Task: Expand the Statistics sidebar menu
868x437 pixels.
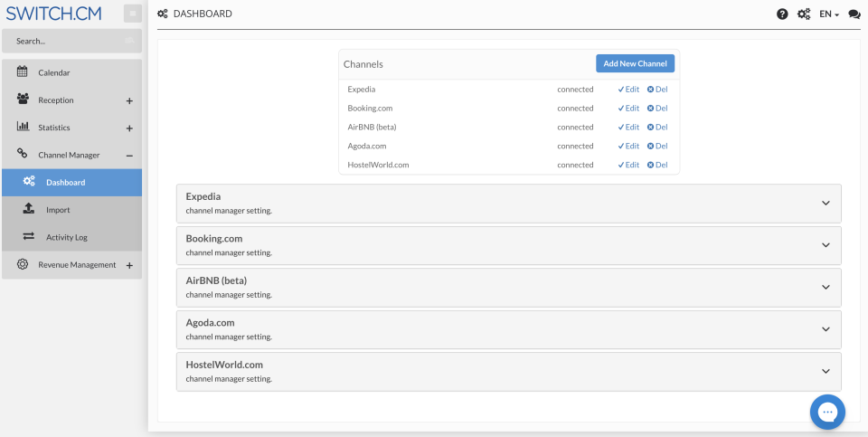Action: 129,128
